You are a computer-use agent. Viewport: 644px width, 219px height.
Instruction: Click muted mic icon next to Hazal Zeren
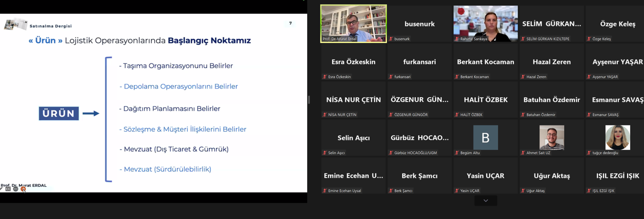coord(523,77)
